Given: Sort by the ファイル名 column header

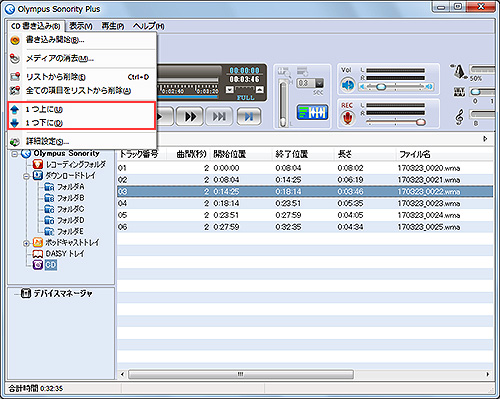Looking at the screenshot, I should [x=445, y=154].
